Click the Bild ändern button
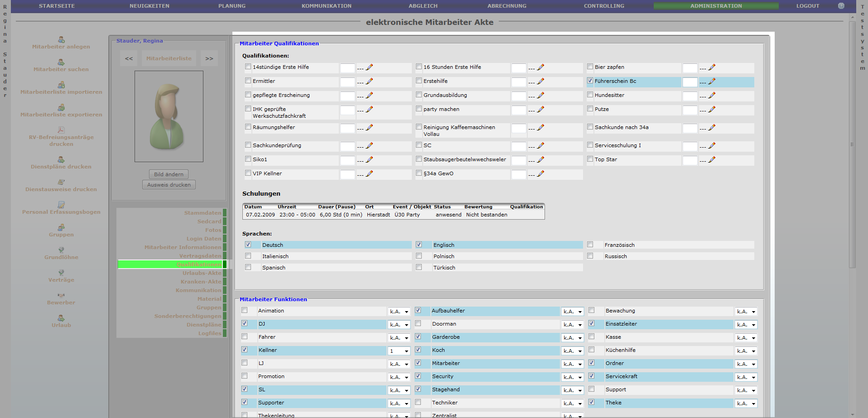The image size is (868, 418). click(x=169, y=174)
